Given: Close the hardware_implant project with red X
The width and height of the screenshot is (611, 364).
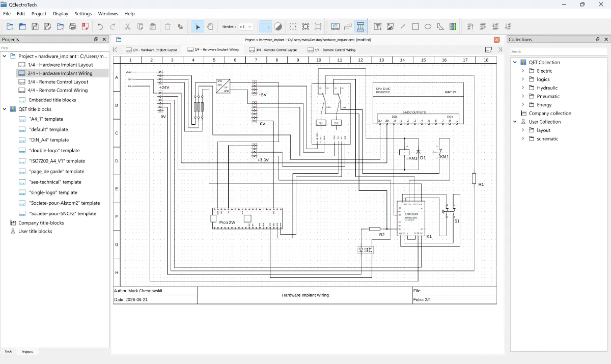Looking at the screenshot, I should coord(496,39).
